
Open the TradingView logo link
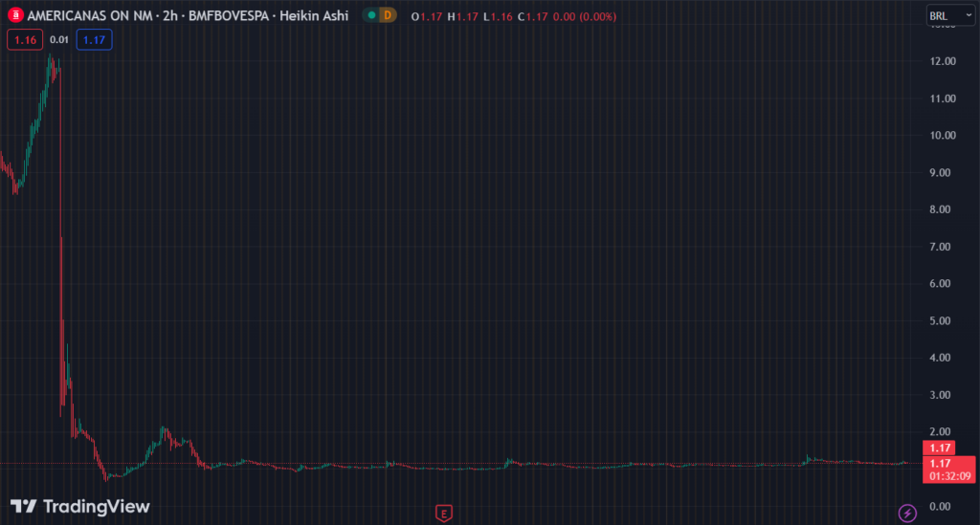(80, 506)
